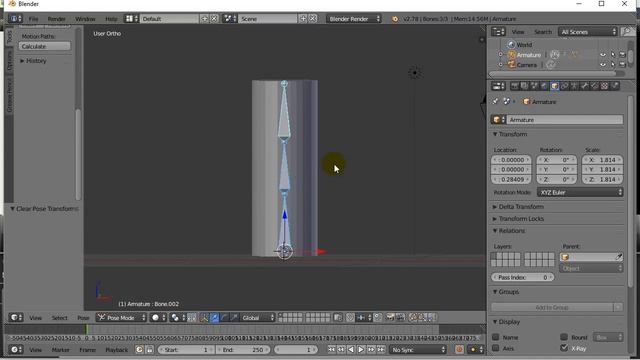Screen dimensions: 640x360
Task: Expand the Armature item in outliner
Action: click(501, 55)
